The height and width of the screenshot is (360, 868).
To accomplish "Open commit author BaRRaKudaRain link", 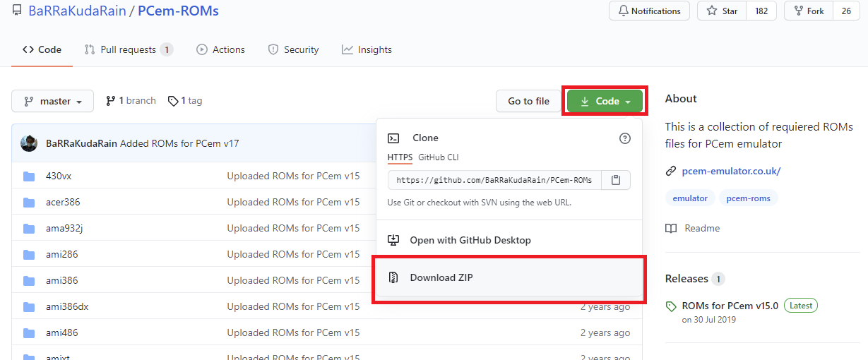I will click(x=81, y=143).
